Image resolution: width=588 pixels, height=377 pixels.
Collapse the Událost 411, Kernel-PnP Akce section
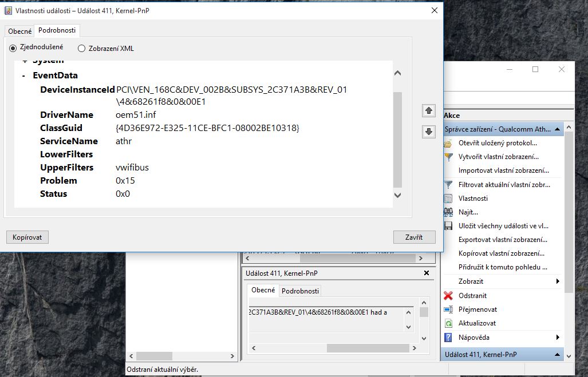pyautogui.click(x=557, y=355)
